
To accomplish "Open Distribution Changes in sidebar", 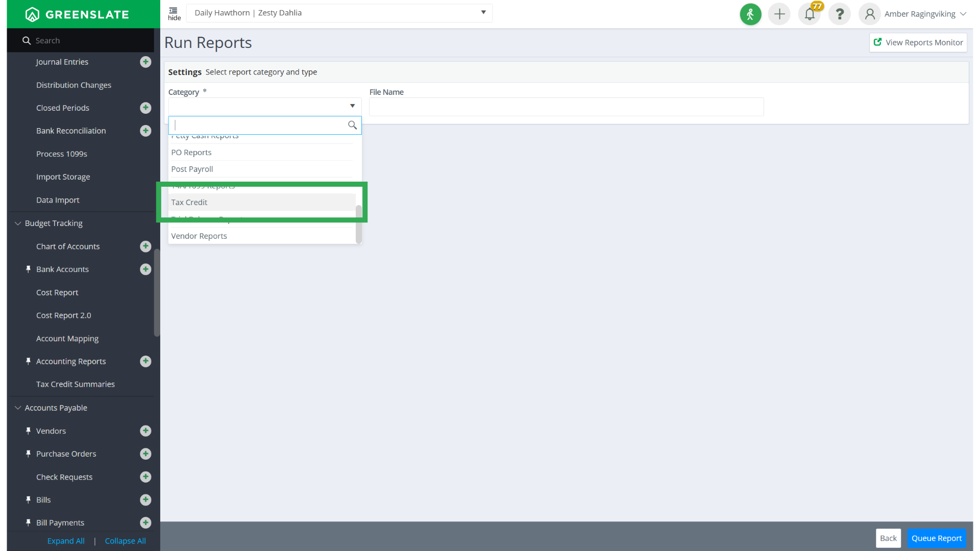I will pyautogui.click(x=73, y=85).
